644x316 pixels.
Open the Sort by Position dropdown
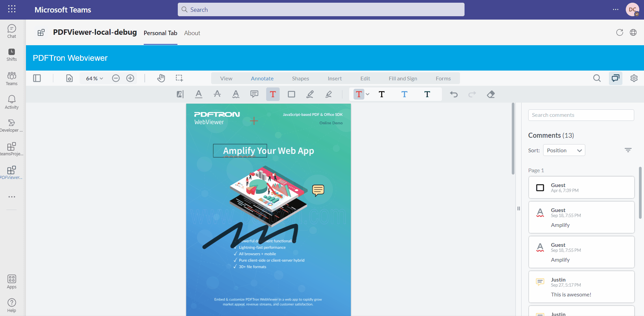[x=564, y=150]
